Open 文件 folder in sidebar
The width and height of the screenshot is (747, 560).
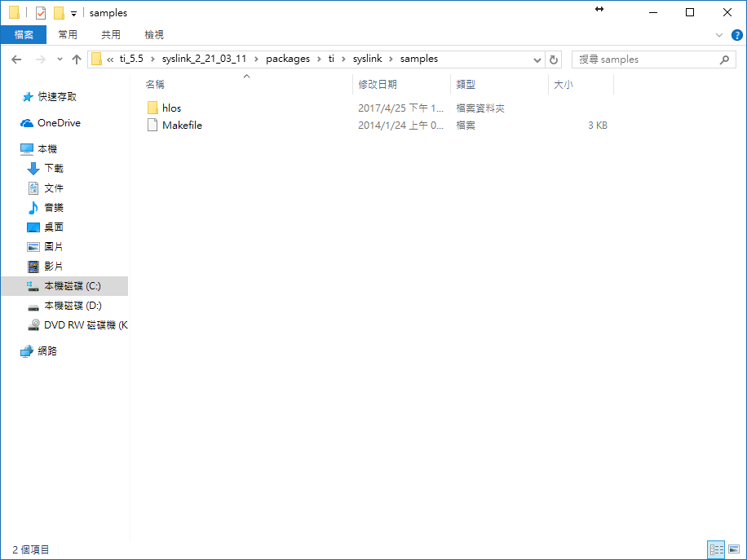[54, 188]
